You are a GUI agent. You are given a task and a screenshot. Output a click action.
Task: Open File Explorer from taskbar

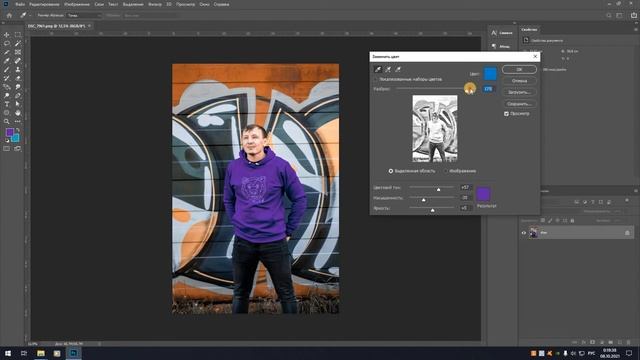click(41, 353)
